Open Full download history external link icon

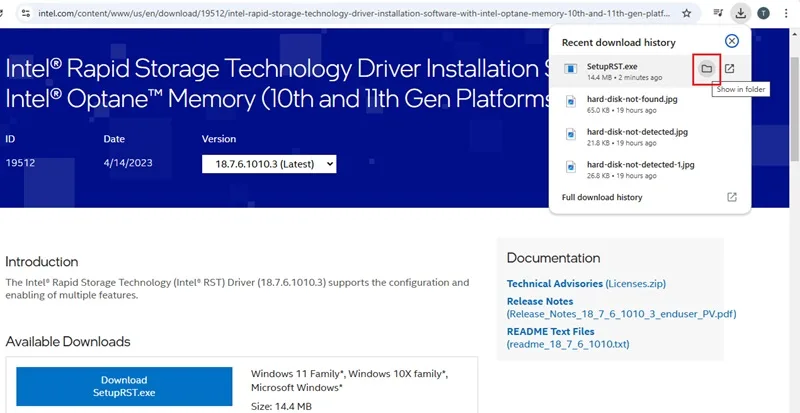[x=732, y=197]
